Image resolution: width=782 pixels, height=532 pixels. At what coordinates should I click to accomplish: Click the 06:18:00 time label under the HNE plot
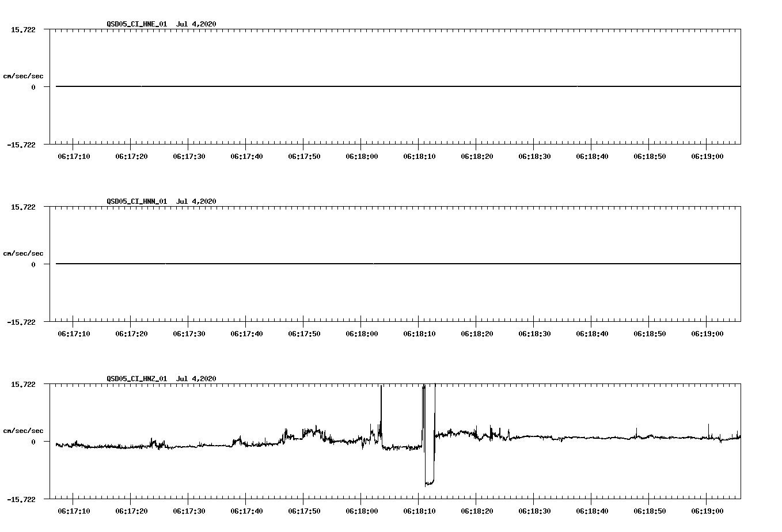coord(362,157)
